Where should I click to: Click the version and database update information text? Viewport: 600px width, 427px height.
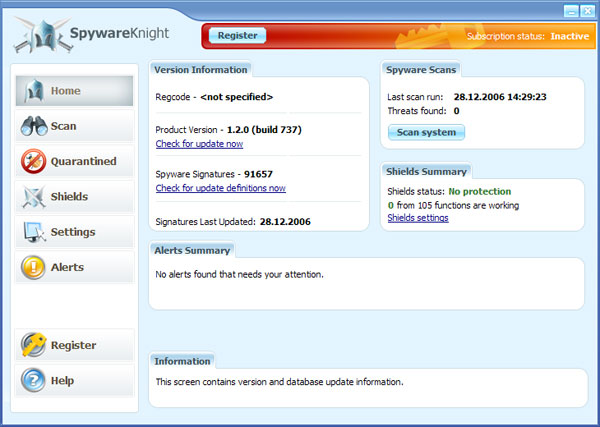pyautogui.click(x=279, y=382)
